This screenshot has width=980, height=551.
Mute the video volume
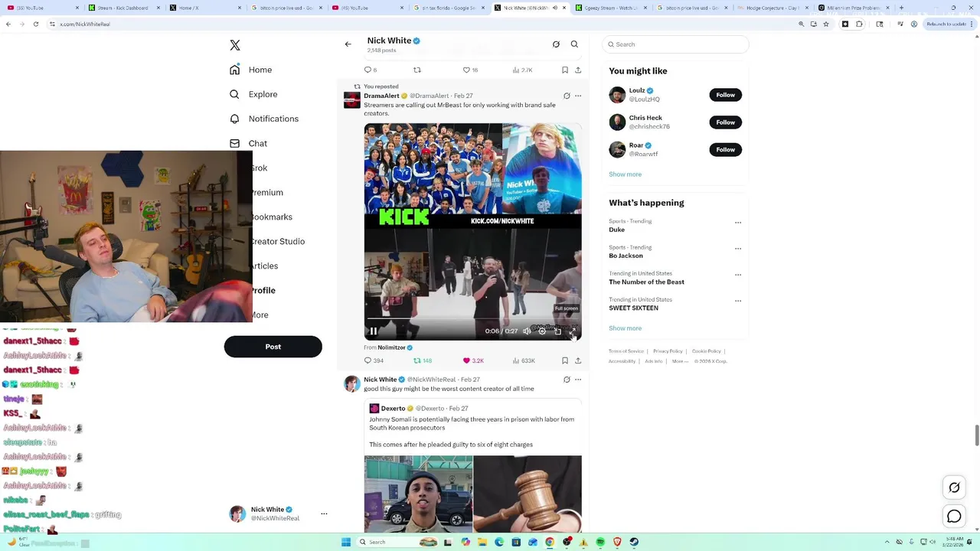[x=527, y=331]
